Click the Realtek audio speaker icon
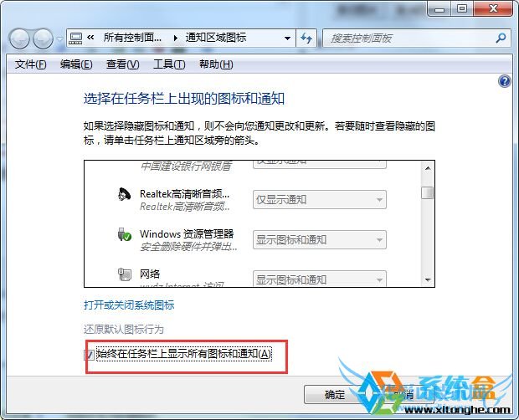This screenshot has width=519, height=420. pos(124,194)
